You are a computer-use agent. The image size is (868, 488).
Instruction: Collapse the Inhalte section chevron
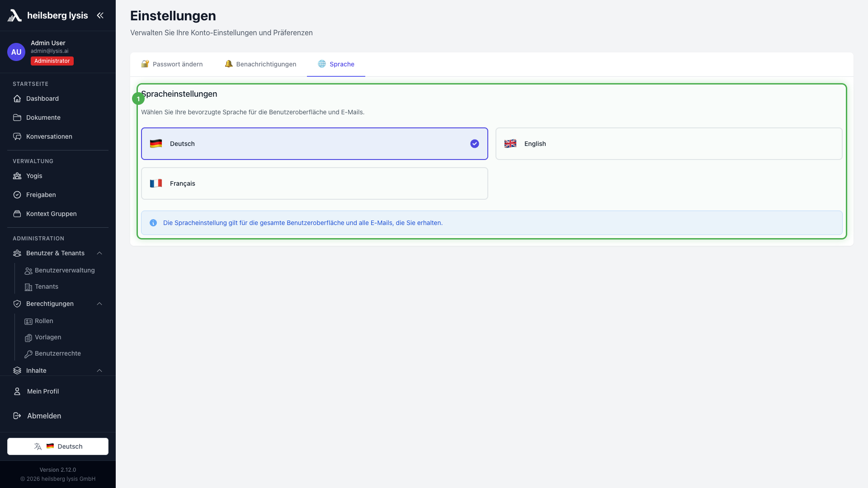pyautogui.click(x=99, y=371)
